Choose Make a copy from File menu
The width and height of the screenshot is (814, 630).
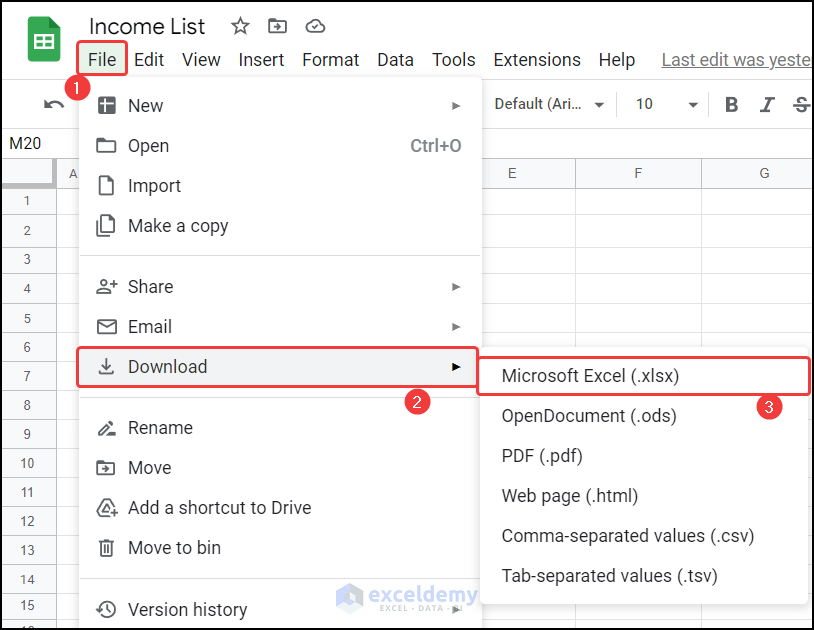click(178, 226)
